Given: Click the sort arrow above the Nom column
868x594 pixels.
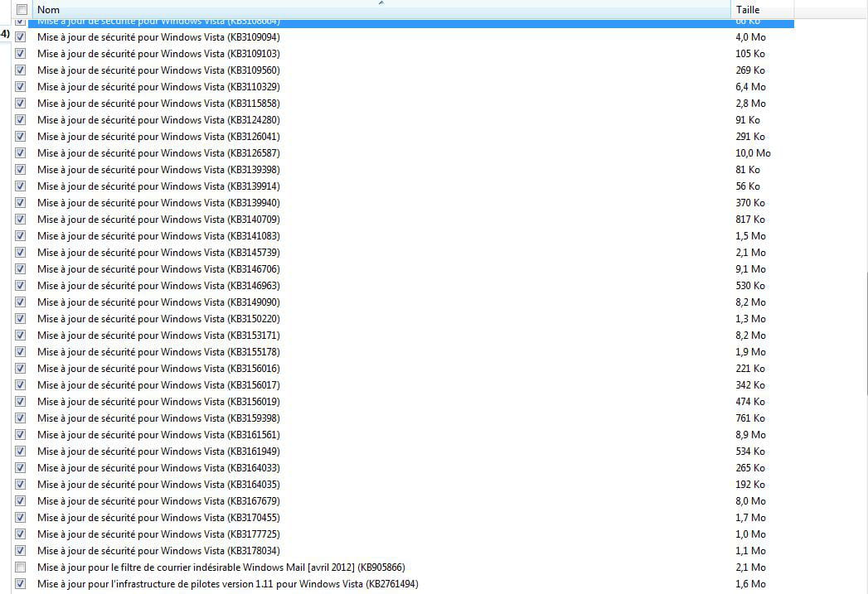Looking at the screenshot, I should click(x=381, y=2).
